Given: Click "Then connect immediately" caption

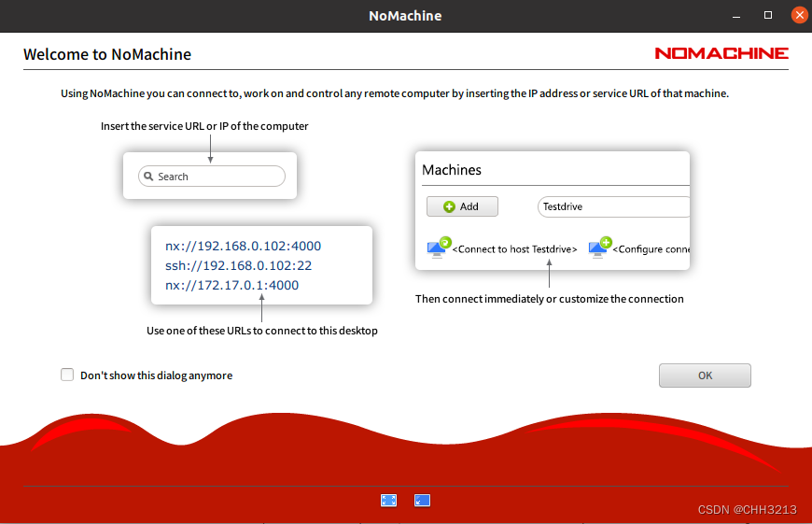Looking at the screenshot, I should point(550,299).
